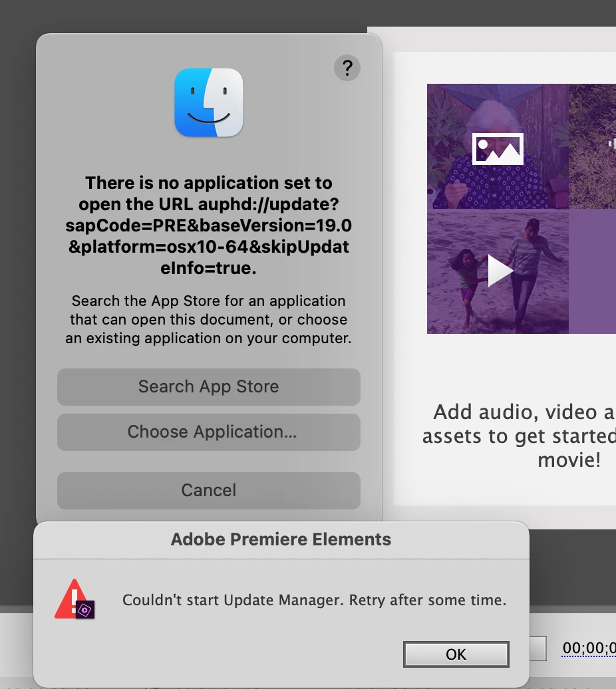Click the 00;00;0 timecode field
Viewport: 616px width, 689px height.
coord(589,648)
